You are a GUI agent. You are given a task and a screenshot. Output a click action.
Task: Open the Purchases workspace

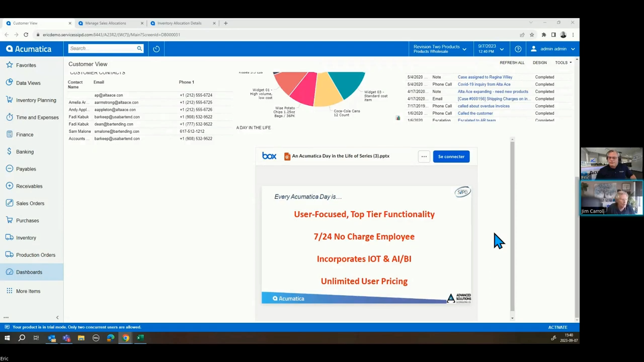tap(27, 221)
